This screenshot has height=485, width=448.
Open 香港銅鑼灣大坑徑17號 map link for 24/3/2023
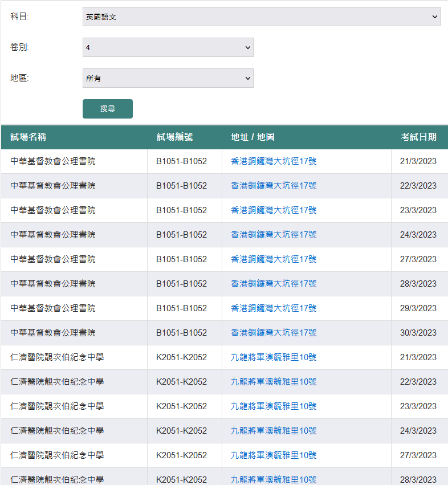[x=274, y=234]
